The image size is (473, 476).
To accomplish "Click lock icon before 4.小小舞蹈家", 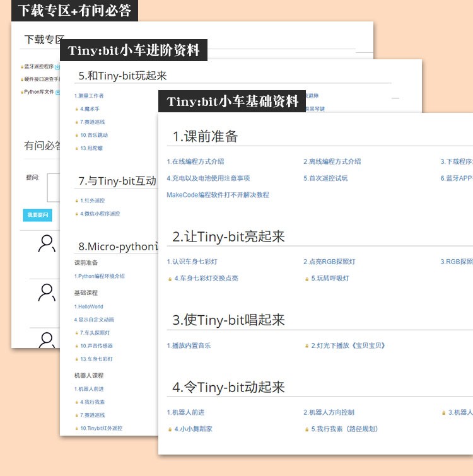I will (170, 429).
